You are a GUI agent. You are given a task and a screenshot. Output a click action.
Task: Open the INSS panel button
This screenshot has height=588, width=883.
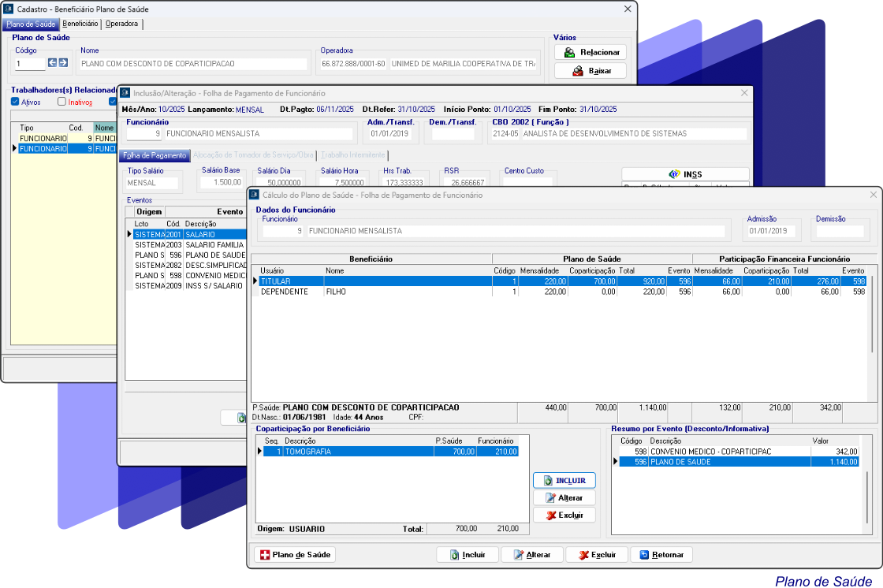point(684,174)
